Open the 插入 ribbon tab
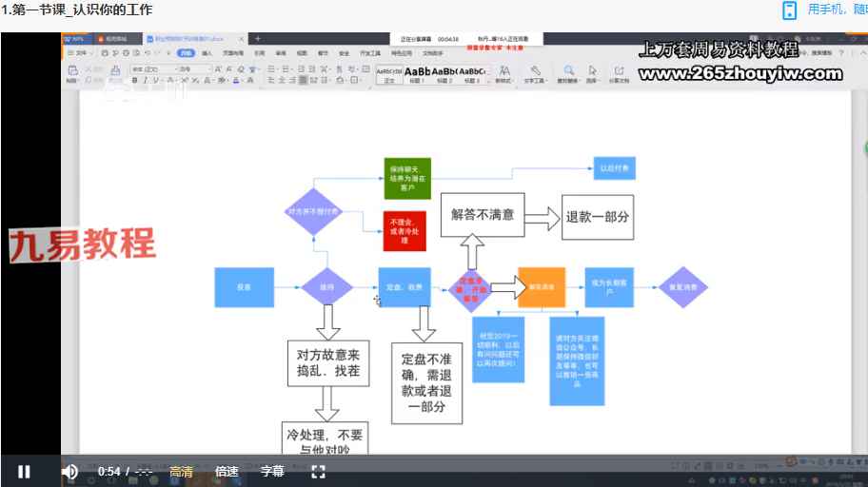Screen dimensions: 868x487 (x=207, y=54)
